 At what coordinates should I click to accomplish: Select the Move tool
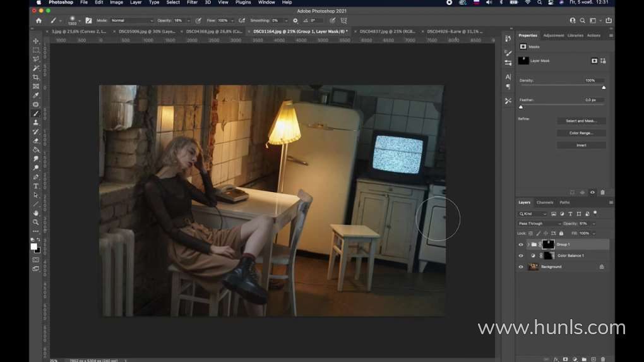tap(36, 41)
